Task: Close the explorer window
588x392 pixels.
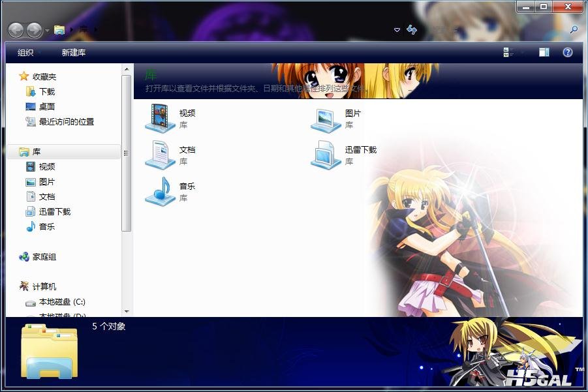Action: coord(568,7)
